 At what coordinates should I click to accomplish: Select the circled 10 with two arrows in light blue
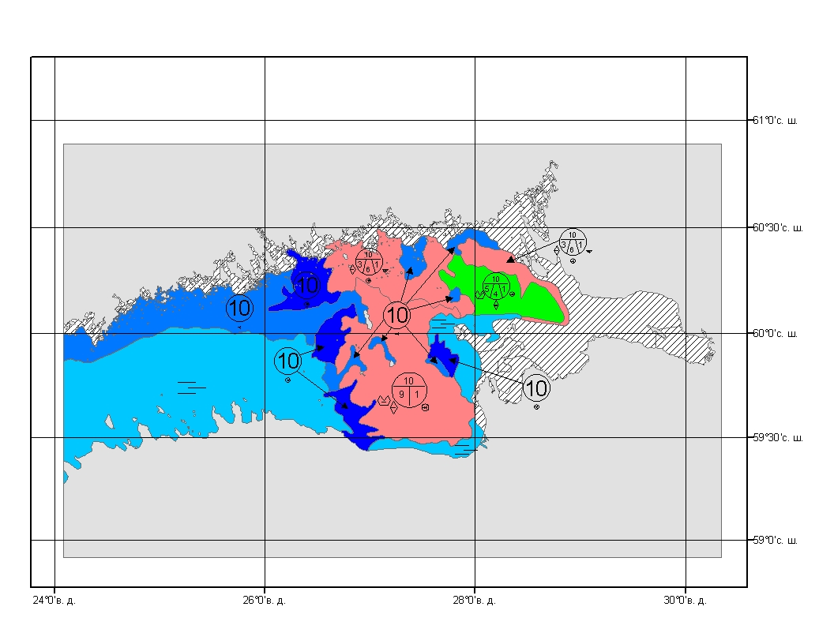pyautogui.click(x=287, y=361)
